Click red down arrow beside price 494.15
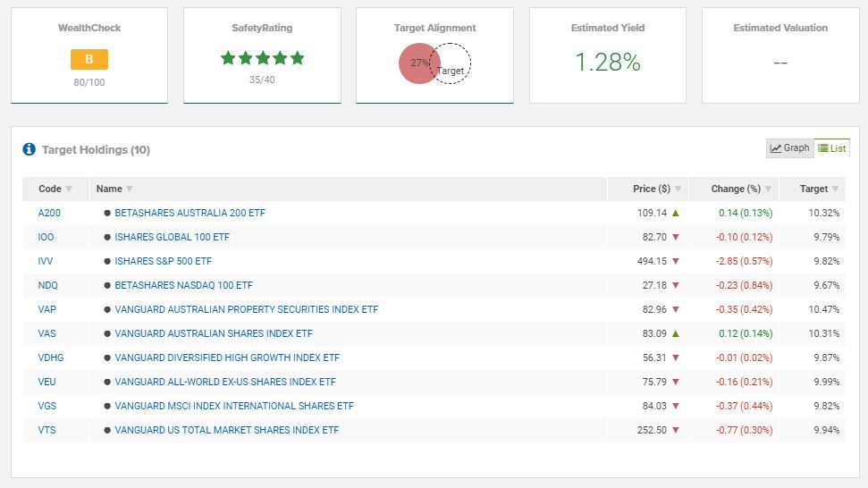 click(675, 261)
